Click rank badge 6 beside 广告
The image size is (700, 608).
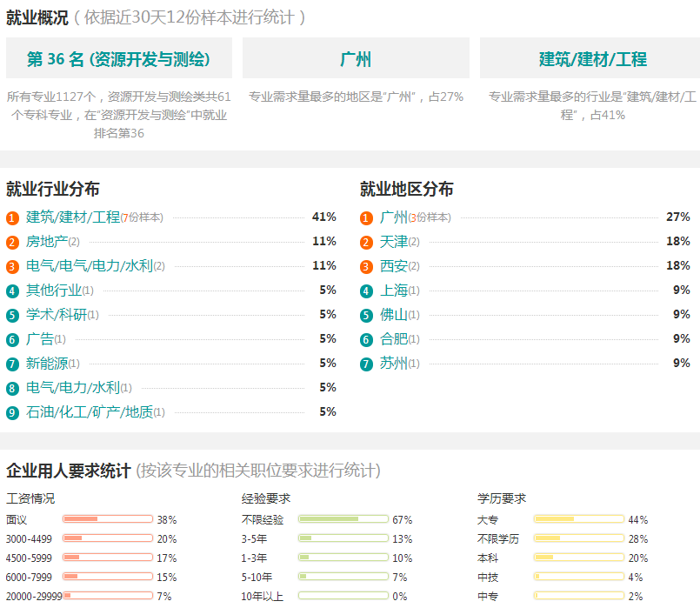point(12,340)
